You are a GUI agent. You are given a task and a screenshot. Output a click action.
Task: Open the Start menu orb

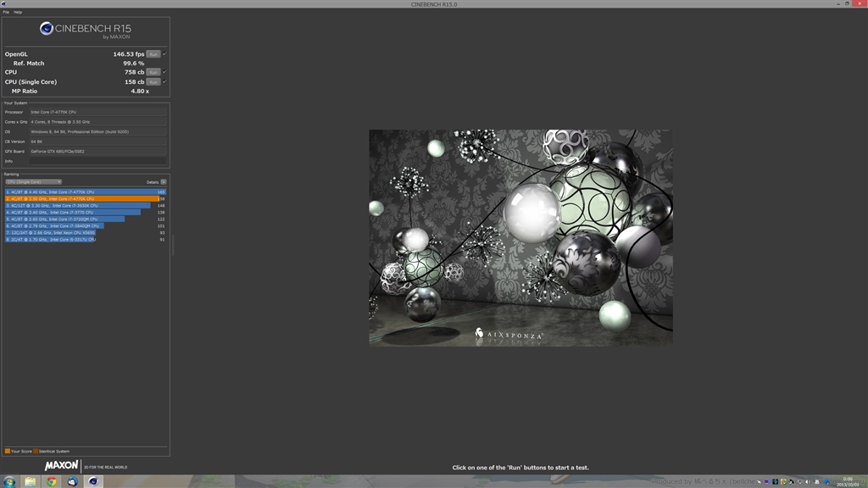pos(10,481)
